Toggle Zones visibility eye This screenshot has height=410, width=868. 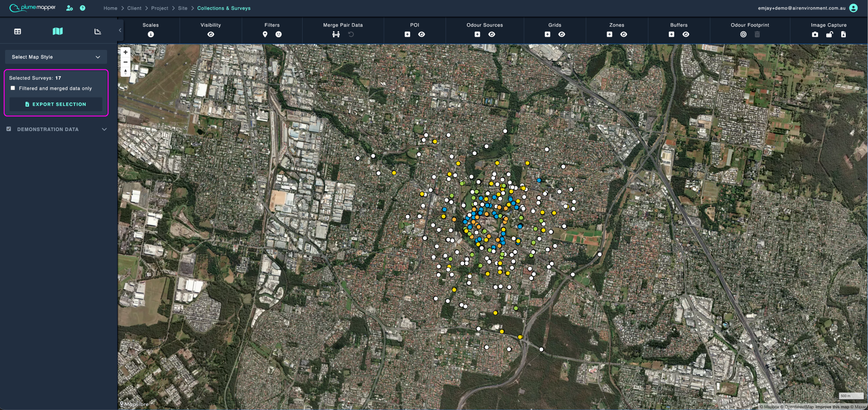click(624, 34)
